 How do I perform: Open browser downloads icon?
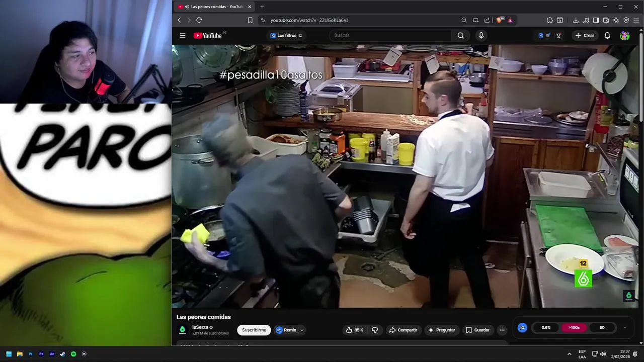(576, 20)
